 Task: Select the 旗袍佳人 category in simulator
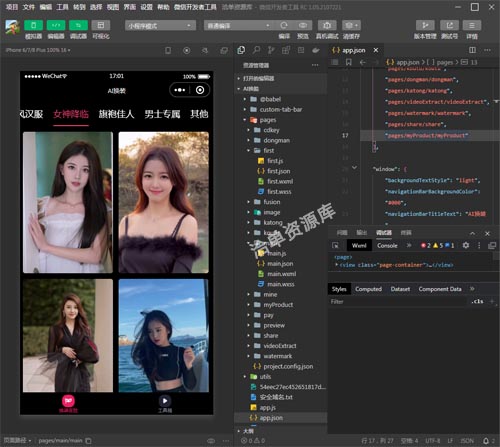116,114
